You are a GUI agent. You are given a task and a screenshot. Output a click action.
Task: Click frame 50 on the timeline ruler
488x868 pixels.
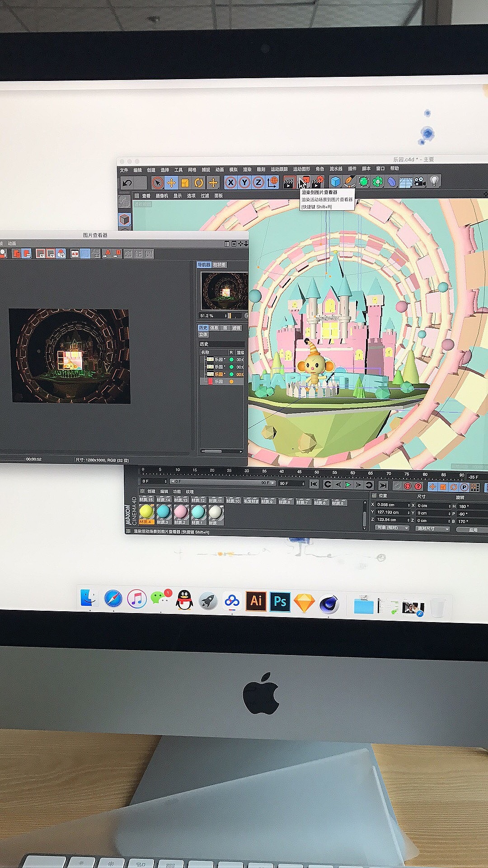coord(316,472)
